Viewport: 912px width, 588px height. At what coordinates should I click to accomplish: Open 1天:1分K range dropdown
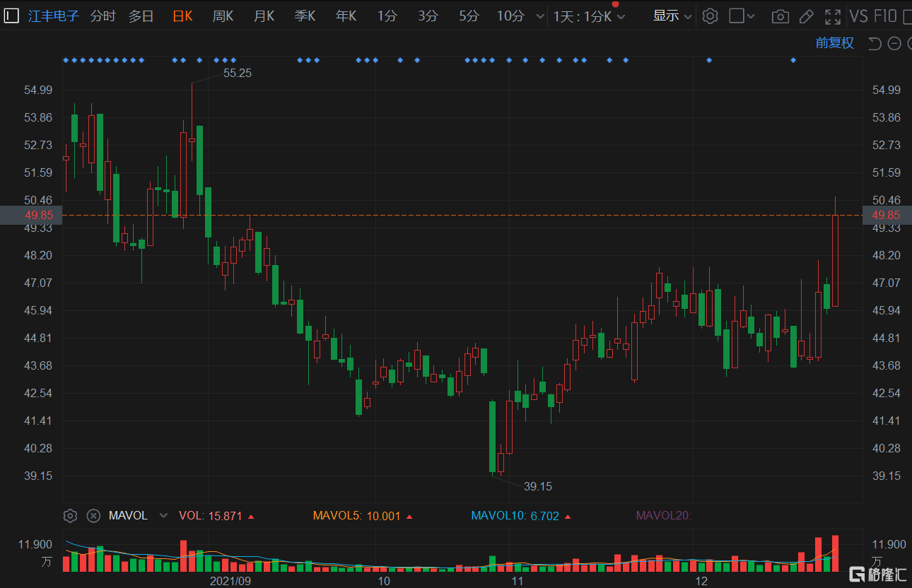tap(589, 16)
